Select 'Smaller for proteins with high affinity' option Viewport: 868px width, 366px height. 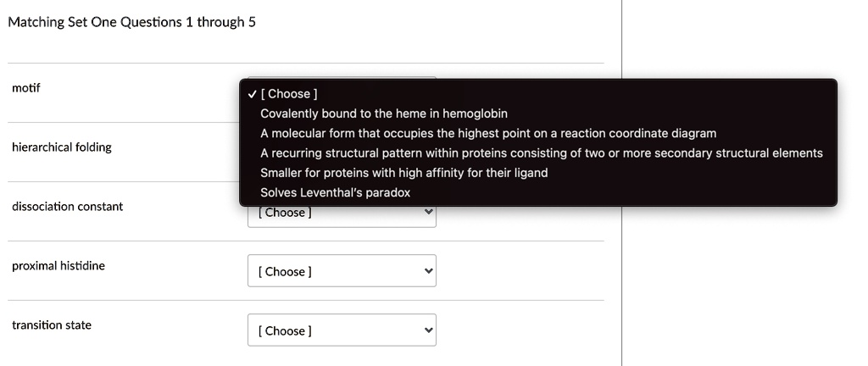[x=403, y=173]
